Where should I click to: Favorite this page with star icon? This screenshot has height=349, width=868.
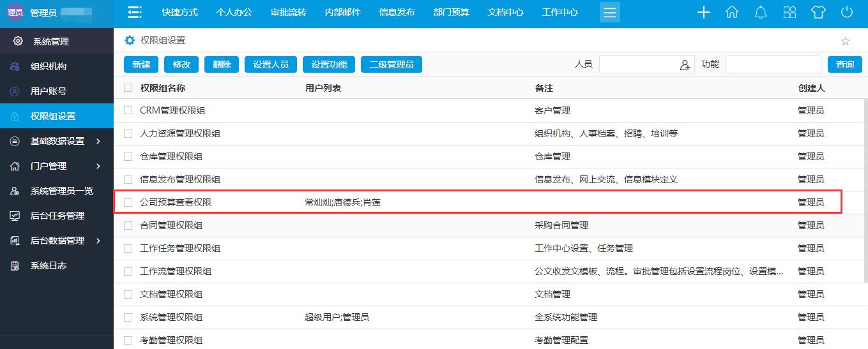click(x=846, y=41)
